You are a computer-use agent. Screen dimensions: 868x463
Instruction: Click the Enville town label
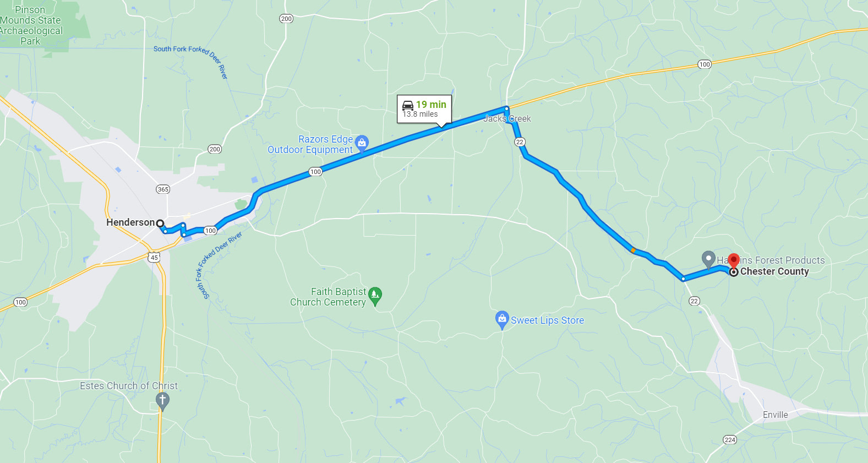pos(775,415)
